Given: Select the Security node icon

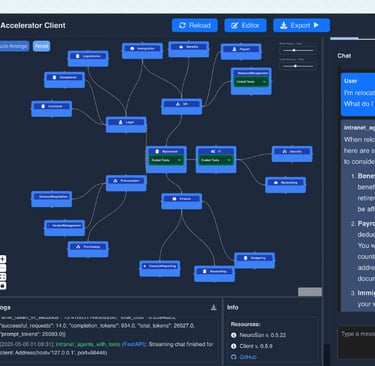Looking at the screenshot, I should [284, 152].
